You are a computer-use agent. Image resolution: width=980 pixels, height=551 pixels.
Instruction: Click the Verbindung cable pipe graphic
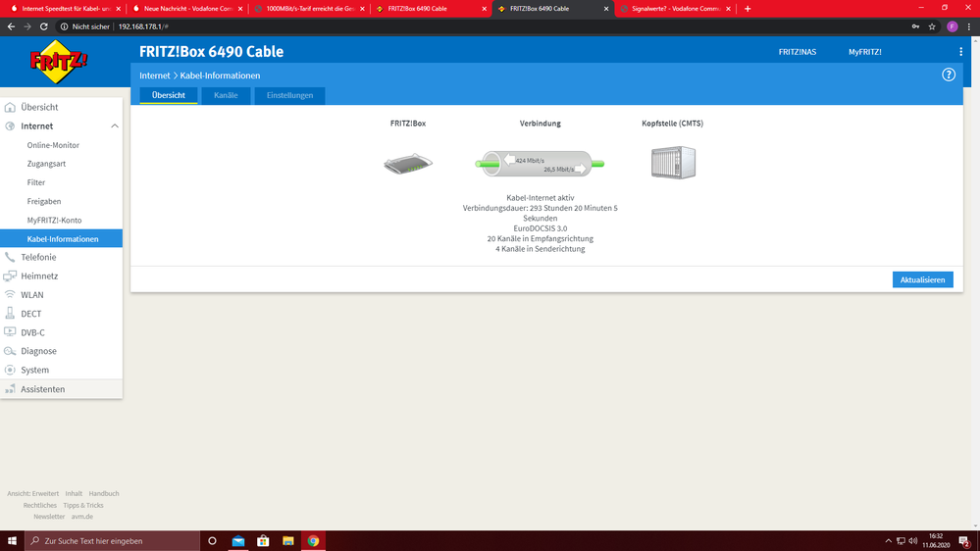point(540,164)
